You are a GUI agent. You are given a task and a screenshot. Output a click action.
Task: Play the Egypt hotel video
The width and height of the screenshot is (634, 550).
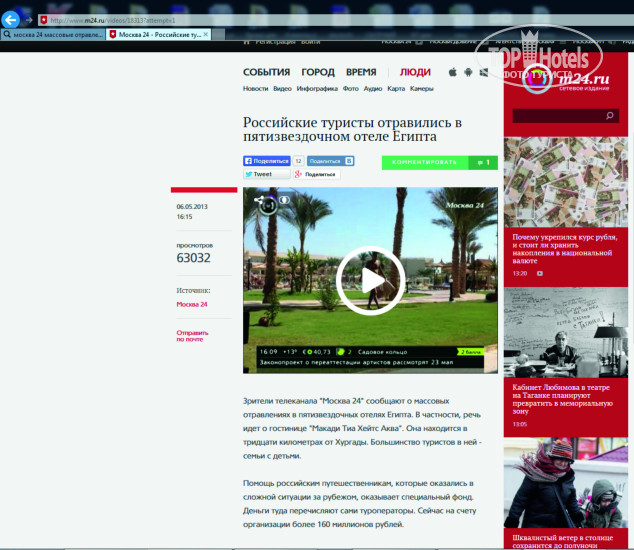coord(370,280)
